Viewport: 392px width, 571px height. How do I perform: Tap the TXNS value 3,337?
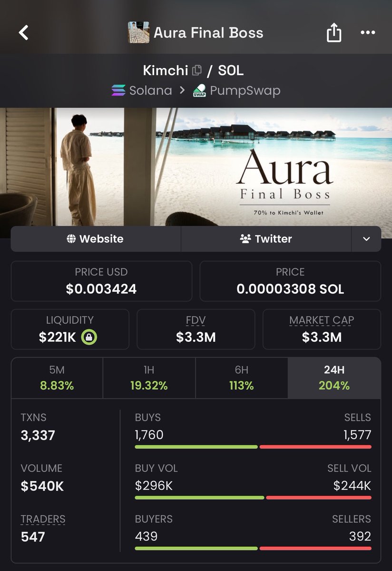point(38,435)
